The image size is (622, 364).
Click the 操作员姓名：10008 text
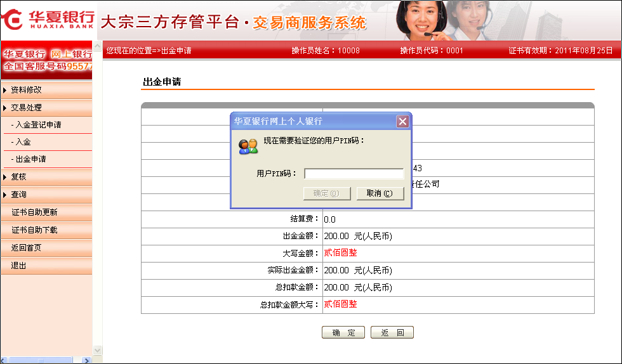pos(326,51)
